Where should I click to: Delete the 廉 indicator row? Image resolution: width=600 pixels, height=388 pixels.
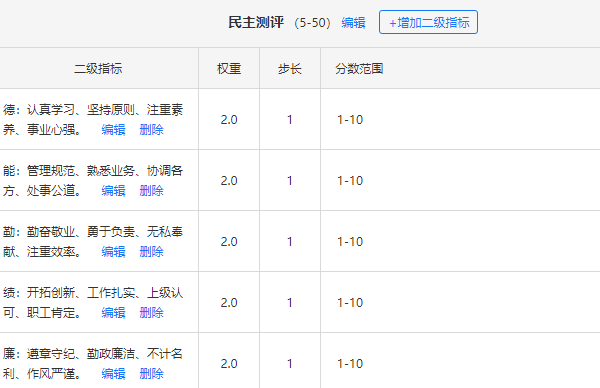[152, 373]
